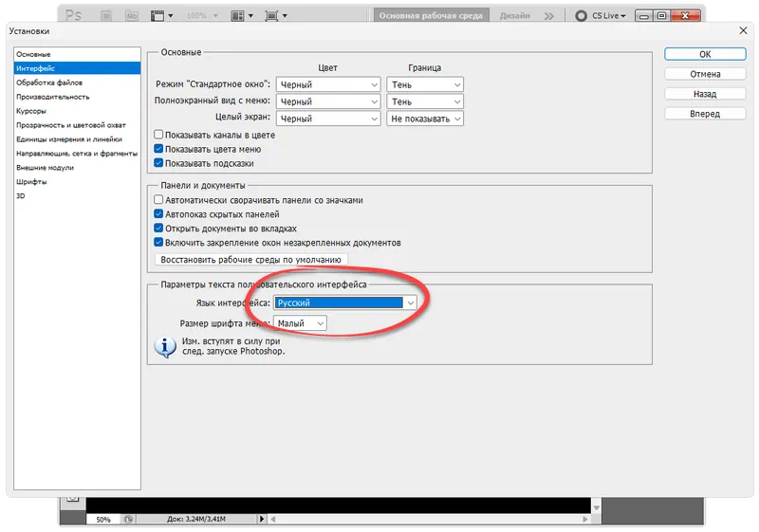This screenshot has width=759, height=532.
Task: Open the 3D settings category
Action: tap(78, 195)
